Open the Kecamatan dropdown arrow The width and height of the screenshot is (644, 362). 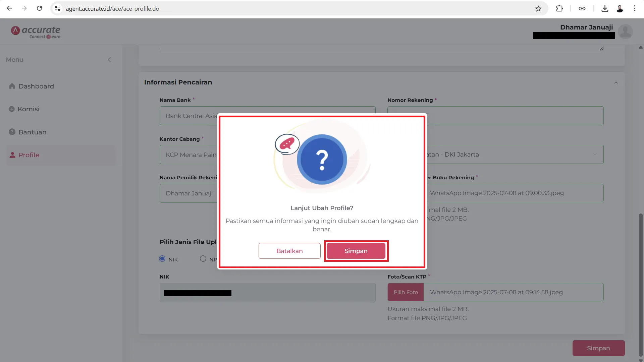coord(595,155)
